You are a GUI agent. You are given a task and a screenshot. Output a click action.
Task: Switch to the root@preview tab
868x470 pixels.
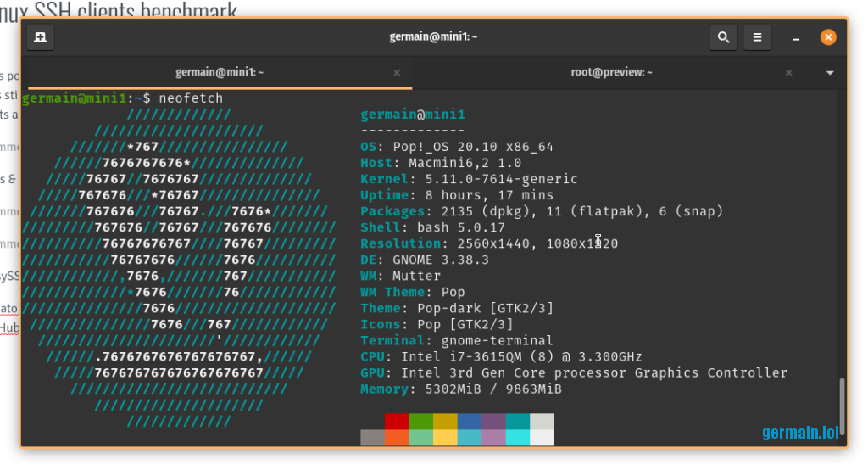(612, 73)
